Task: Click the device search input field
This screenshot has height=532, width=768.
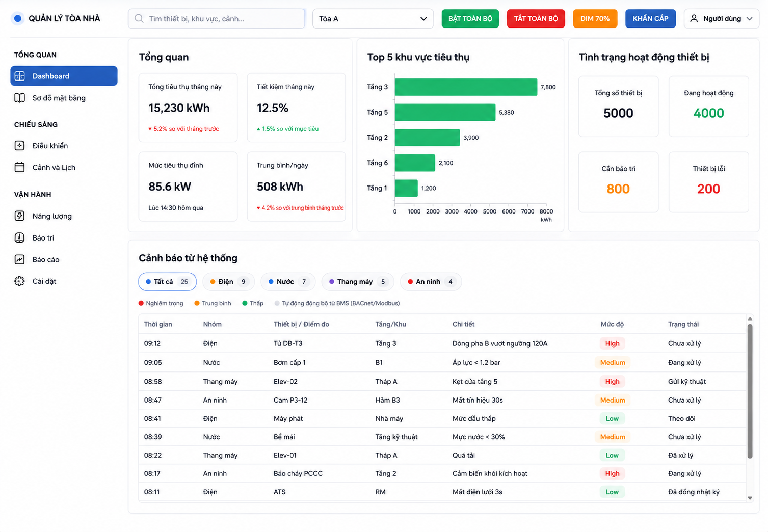Action: pos(217,19)
